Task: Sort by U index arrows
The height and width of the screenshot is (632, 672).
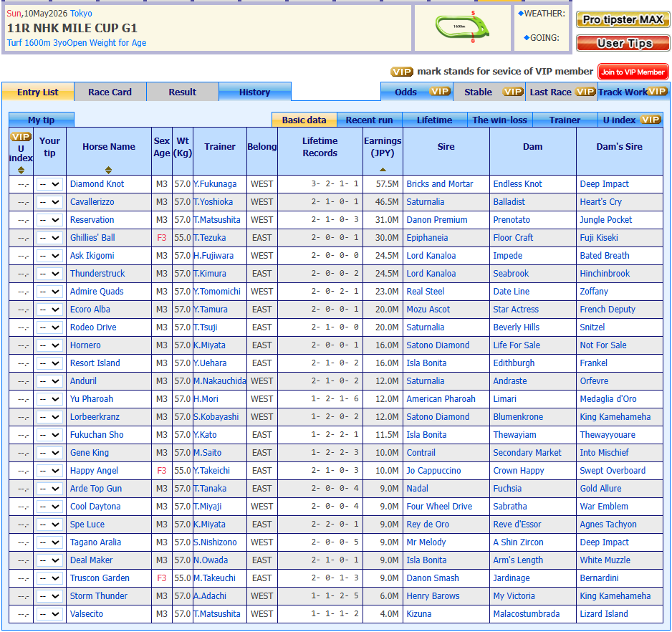Action: click(x=21, y=171)
